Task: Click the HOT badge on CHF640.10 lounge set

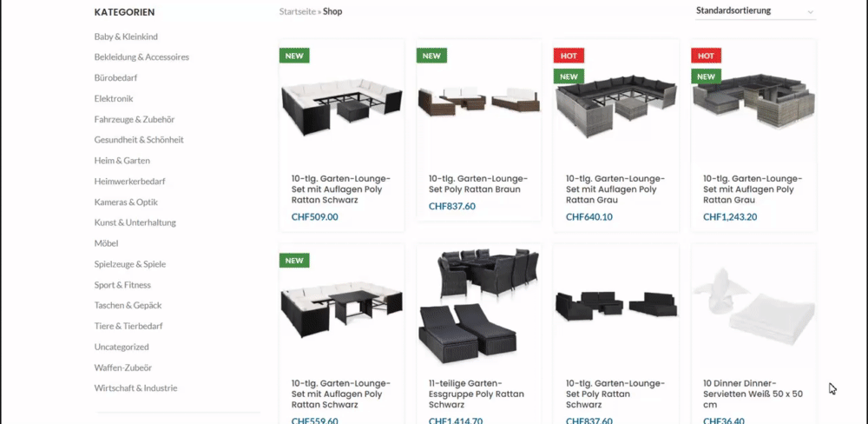Action: pyautogui.click(x=569, y=56)
